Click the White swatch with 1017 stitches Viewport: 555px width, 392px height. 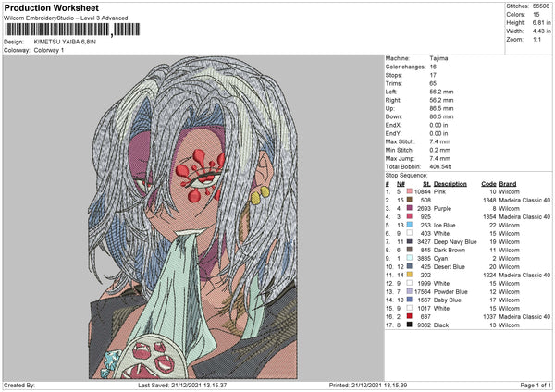coord(410,308)
